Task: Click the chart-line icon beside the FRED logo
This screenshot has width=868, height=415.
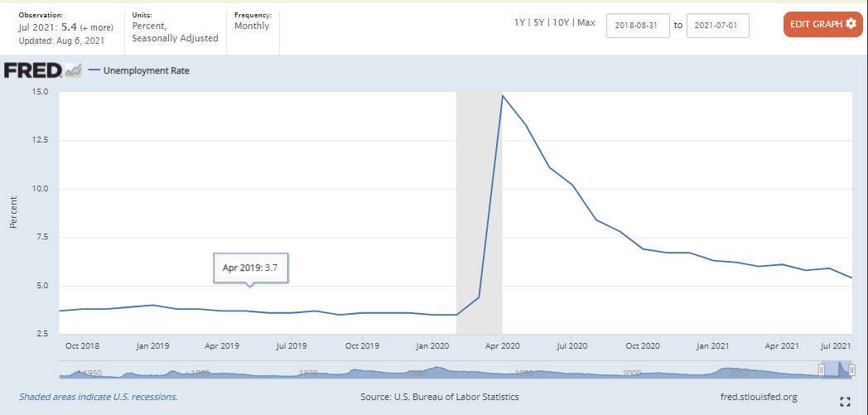Action: (x=74, y=70)
